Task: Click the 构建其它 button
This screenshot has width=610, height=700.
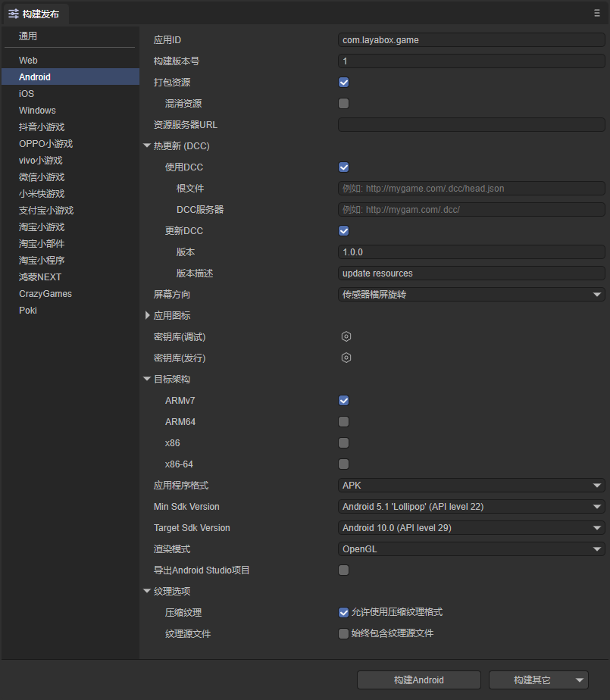Action: coord(531,680)
